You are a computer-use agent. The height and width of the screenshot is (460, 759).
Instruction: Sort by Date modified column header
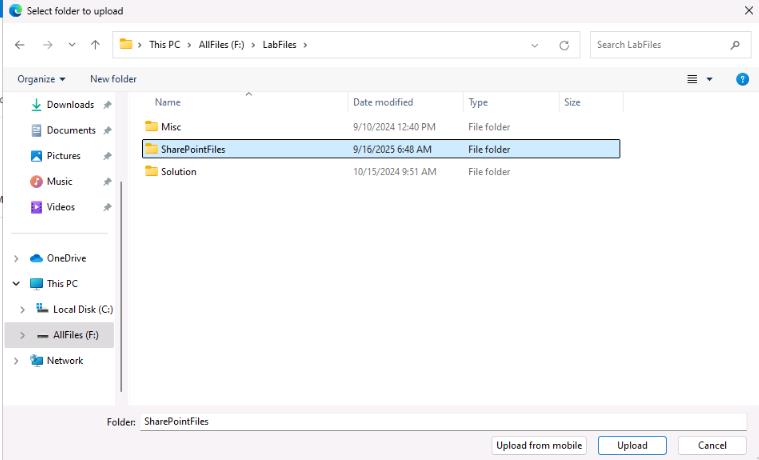(383, 102)
